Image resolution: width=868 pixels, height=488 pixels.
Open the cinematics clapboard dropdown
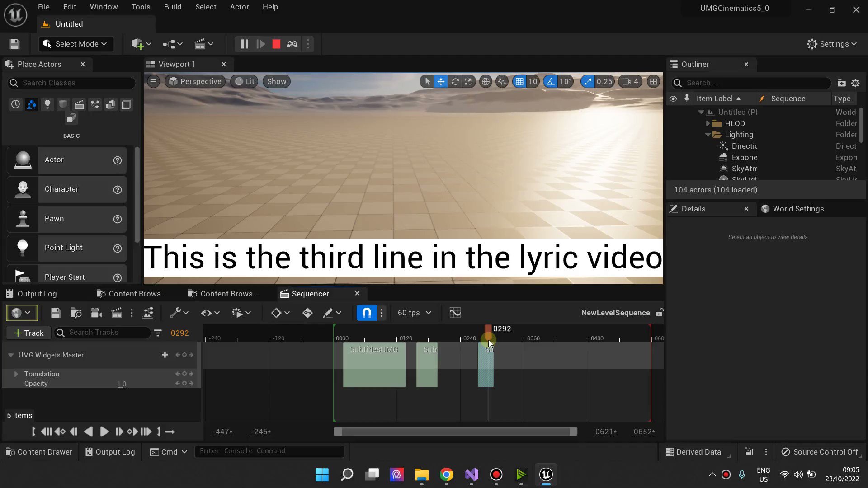[x=203, y=44]
